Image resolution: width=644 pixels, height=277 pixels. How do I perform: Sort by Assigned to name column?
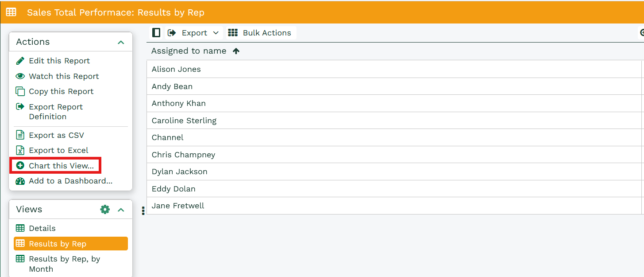[189, 51]
